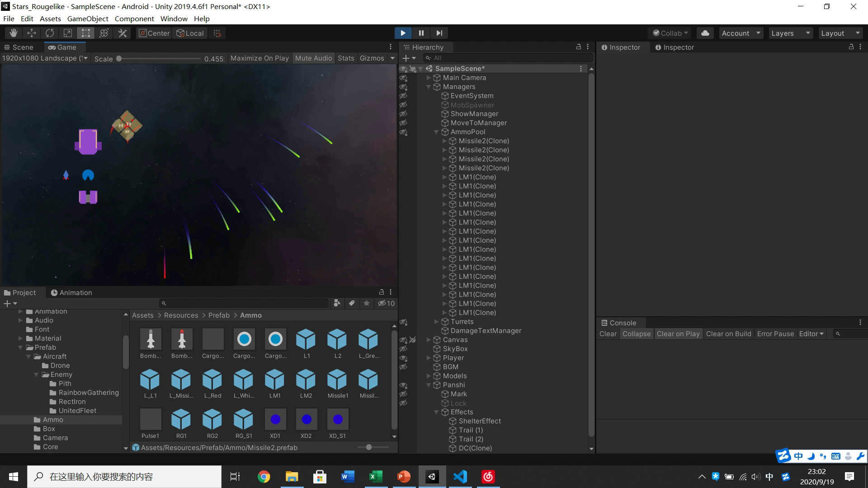The height and width of the screenshot is (488, 868).
Task: Toggle Mute Audio in Game view
Action: 313,58
